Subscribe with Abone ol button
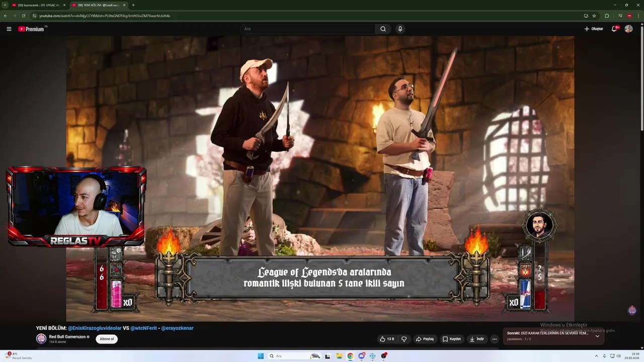The height and width of the screenshot is (362, 644). click(x=107, y=339)
